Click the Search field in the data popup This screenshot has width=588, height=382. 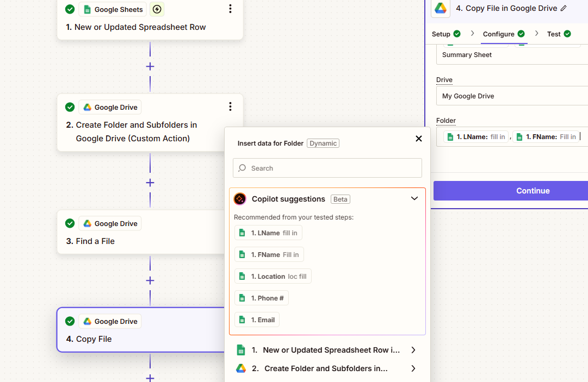pyautogui.click(x=327, y=168)
